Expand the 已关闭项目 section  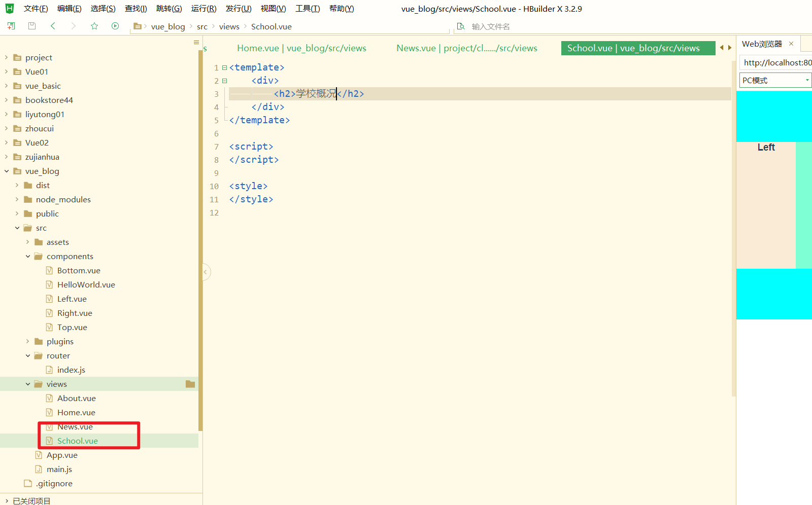[x=7, y=501]
